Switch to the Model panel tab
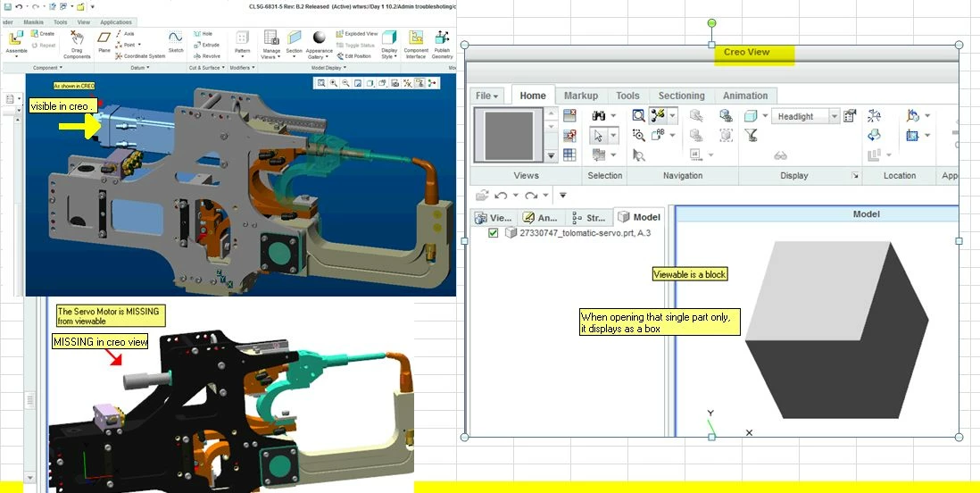This screenshot has height=493, width=980. coord(639,217)
